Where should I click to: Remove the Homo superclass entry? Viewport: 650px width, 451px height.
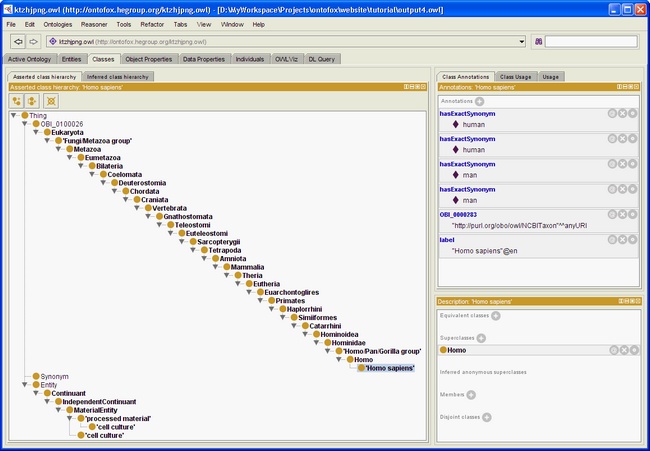click(x=624, y=350)
